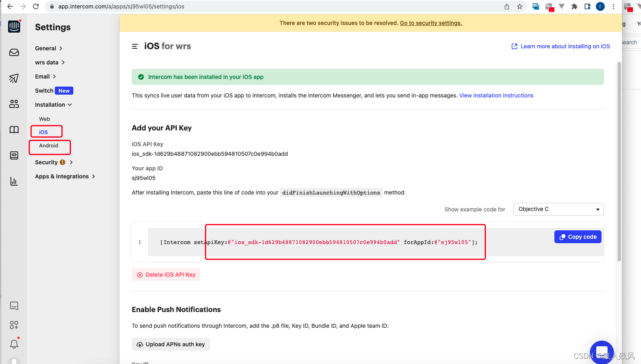The width and height of the screenshot is (641, 364).
Task: Expand the General settings section
Action: click(49, 48)
